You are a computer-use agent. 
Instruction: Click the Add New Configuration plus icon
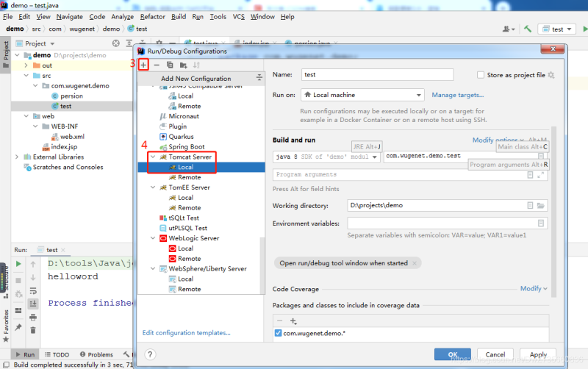[143, 65]
